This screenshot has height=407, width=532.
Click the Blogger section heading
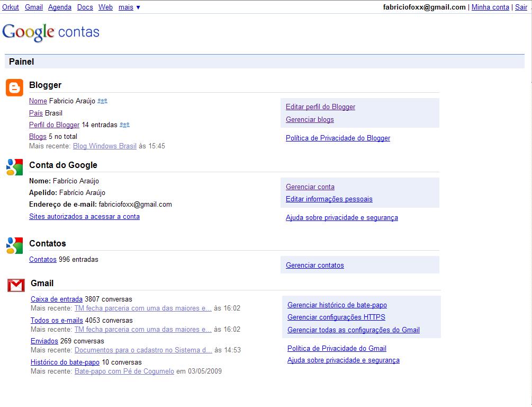coord(45,85)
